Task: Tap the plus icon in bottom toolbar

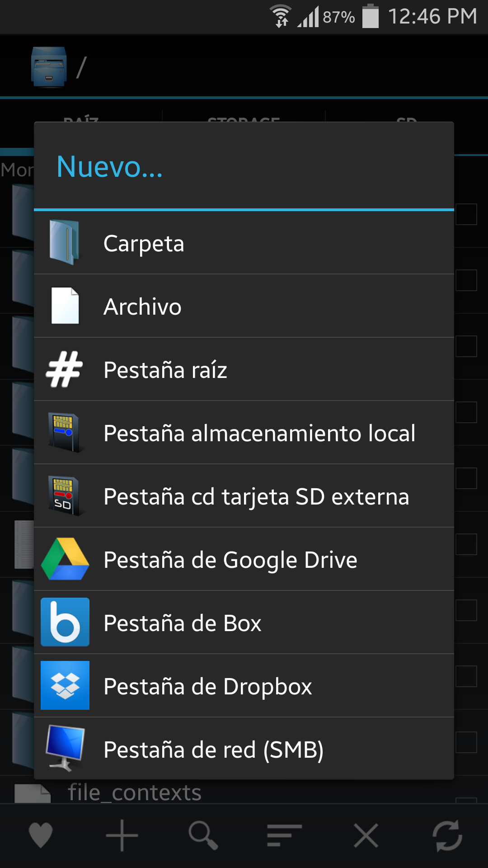Action: tap(122, 835)
